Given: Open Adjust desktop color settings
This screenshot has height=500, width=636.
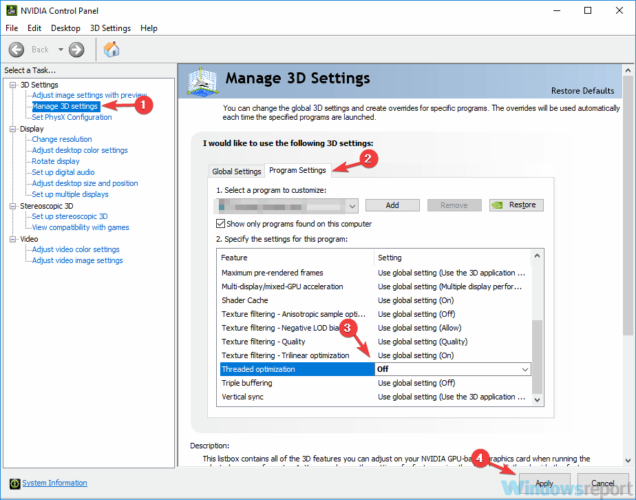Looking at the screenshot, I should point(80,150).
